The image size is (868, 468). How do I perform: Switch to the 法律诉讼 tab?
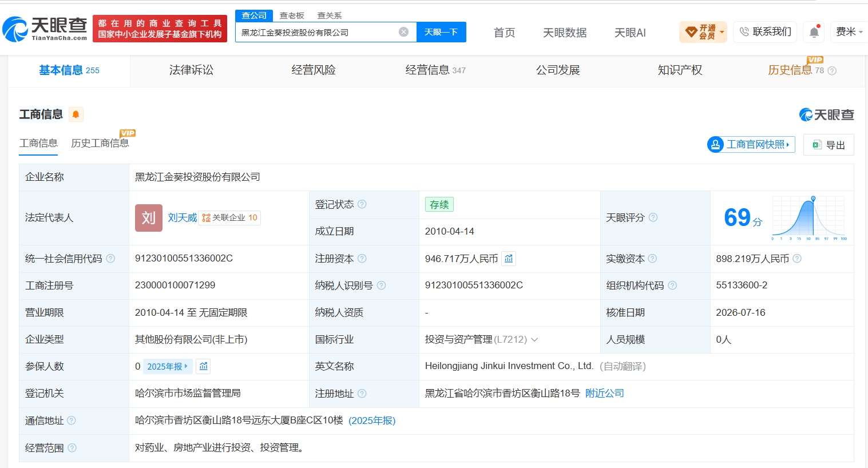click(191, 70)
